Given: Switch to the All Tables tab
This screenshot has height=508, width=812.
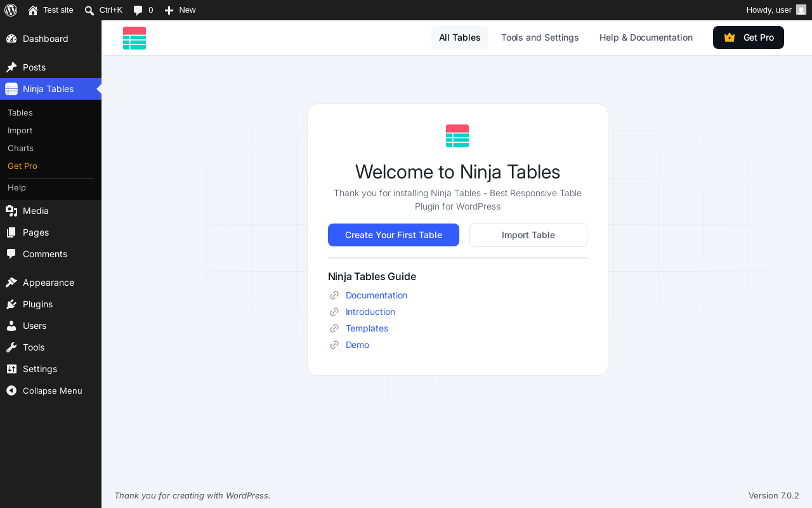Looking at the screenshot, I should 460,37.
